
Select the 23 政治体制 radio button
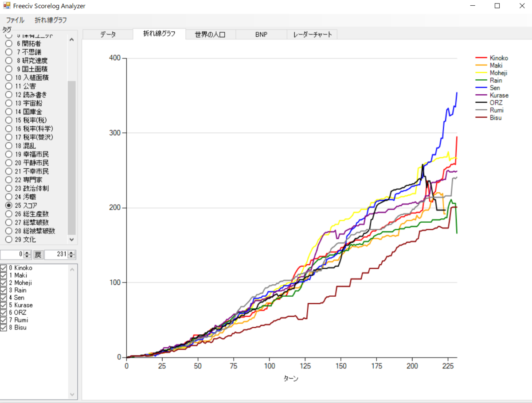point(8,188)
